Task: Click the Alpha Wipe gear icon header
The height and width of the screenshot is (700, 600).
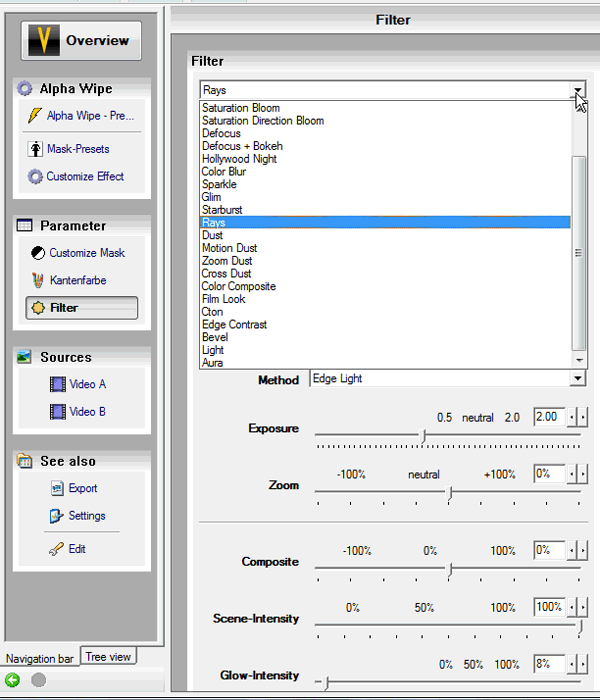Action: (25, 88)
